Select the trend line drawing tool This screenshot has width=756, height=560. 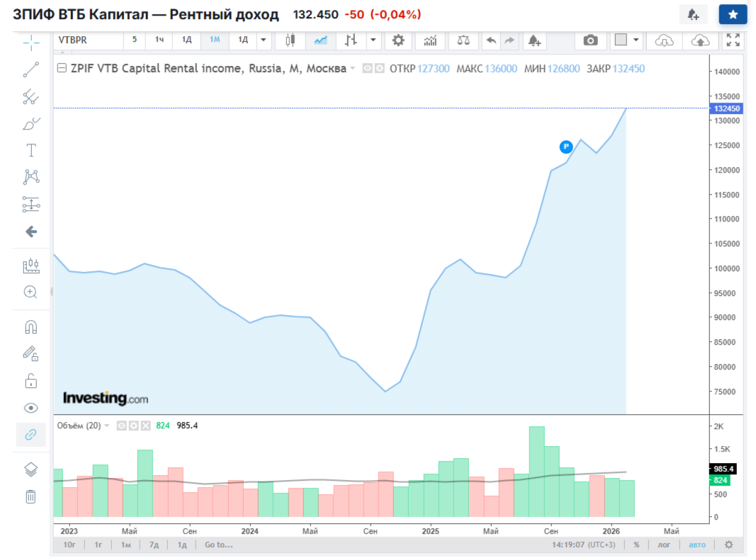point(31,69)
